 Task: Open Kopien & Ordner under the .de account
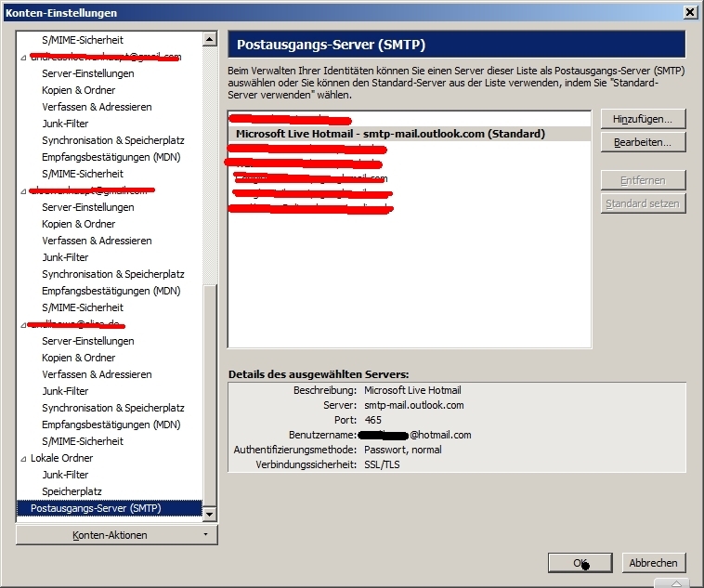[79, 358]
